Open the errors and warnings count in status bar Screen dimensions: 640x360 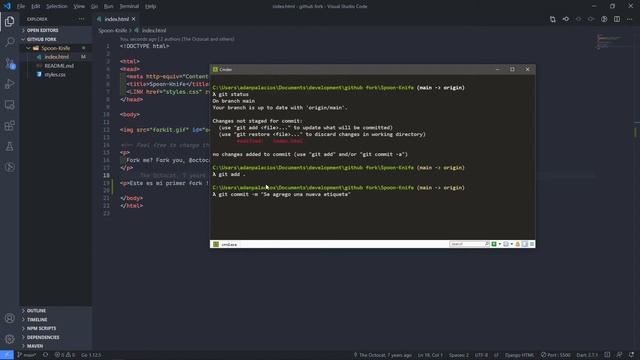click(64, 355)
